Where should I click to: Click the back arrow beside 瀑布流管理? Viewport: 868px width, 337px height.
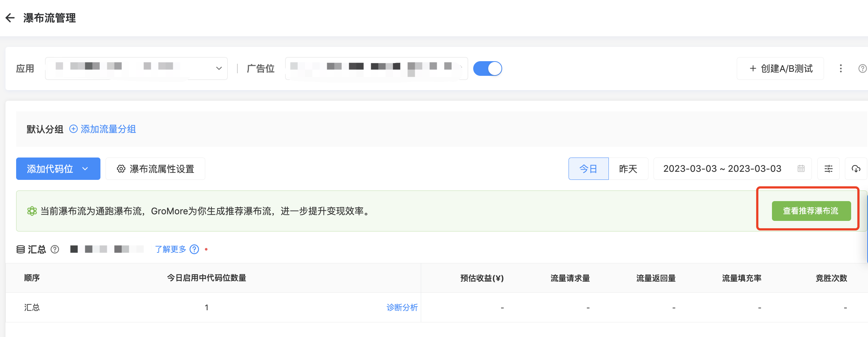(10, 18)
